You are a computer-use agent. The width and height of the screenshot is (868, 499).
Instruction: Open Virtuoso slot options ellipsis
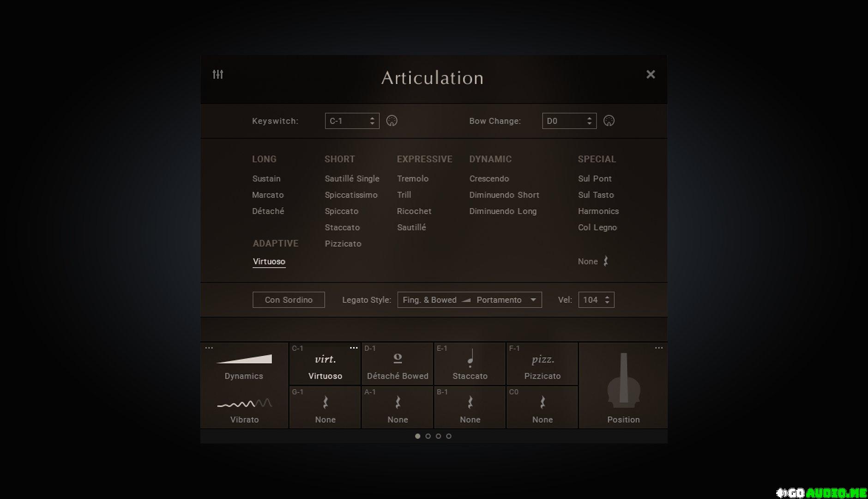point(354,348)
